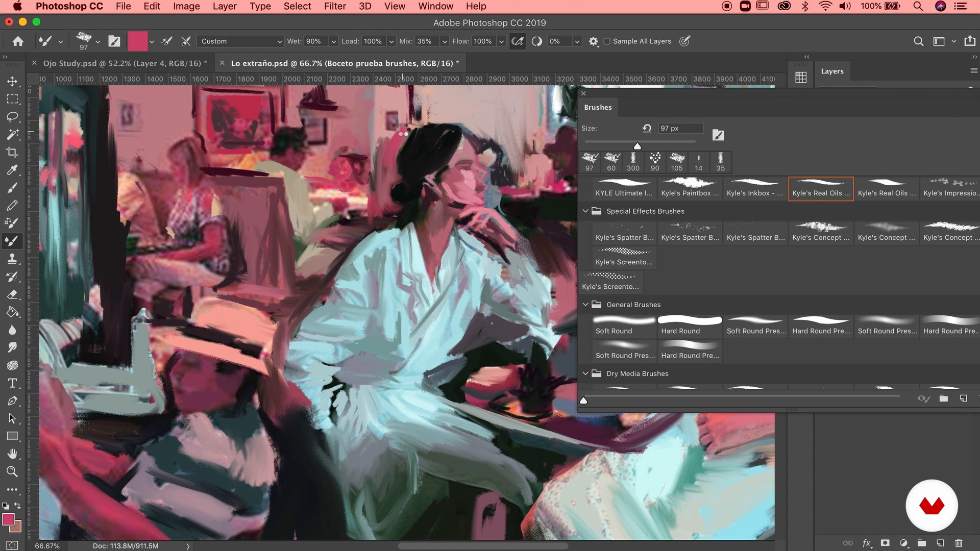980x551 pixels.
Task: Select the Clone Stamp tool
Action: [x=12, y=259]
